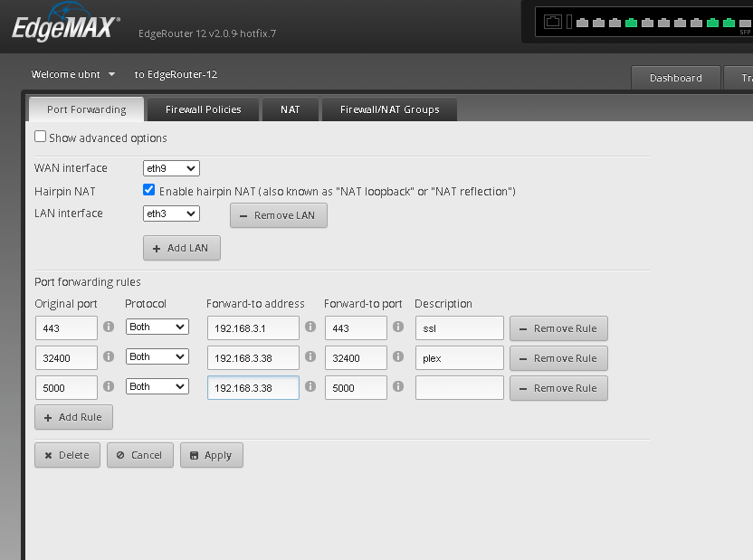Open the NAT tab
Screen dimensions: 753x560
pyautogui.click(x=290, y=109)
